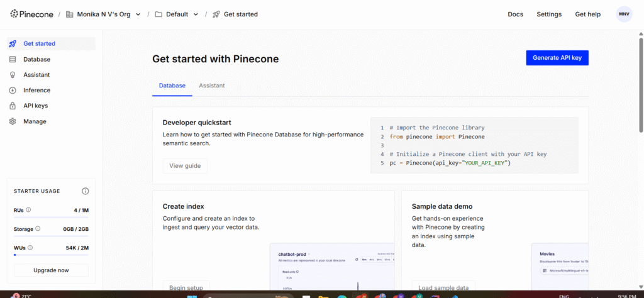The height and width of the screenshot is (298, 644).
Task: Click the 'Get started with Pinecone' heading
Action: 216,58
